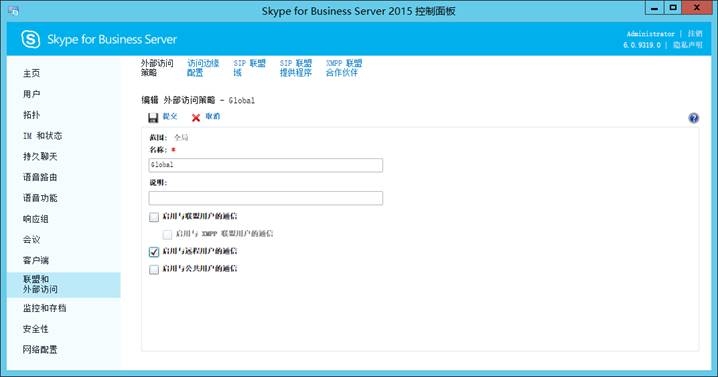This screenshot has width=718, height=377.
Task: Open 用户 in the left navigation
Action: pos(32,94)
